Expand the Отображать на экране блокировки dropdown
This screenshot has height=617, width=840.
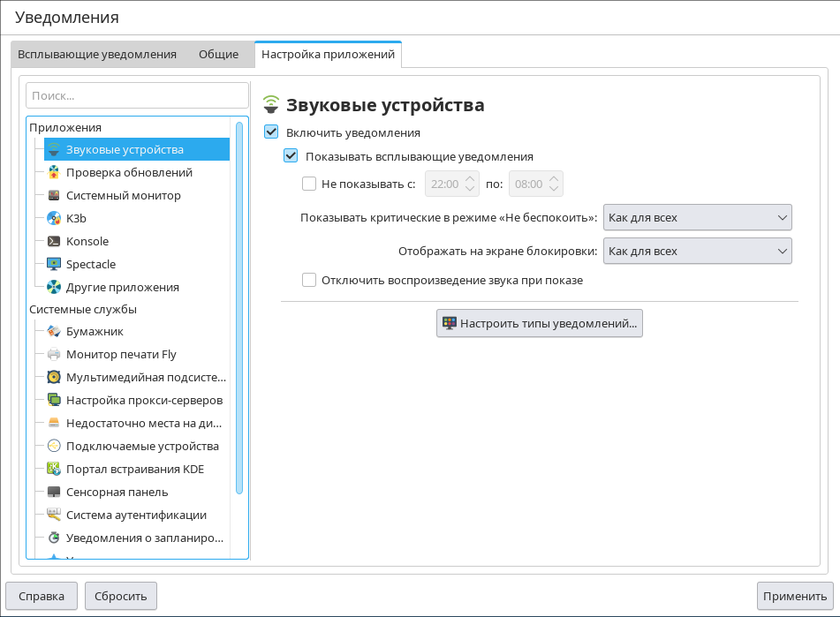(x=697, y=251)
